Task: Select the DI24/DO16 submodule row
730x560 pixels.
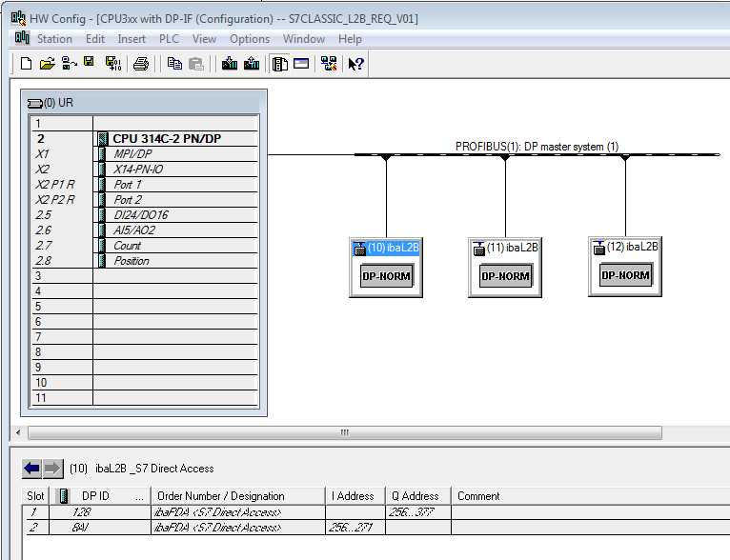Action: (x=140, y=215)
